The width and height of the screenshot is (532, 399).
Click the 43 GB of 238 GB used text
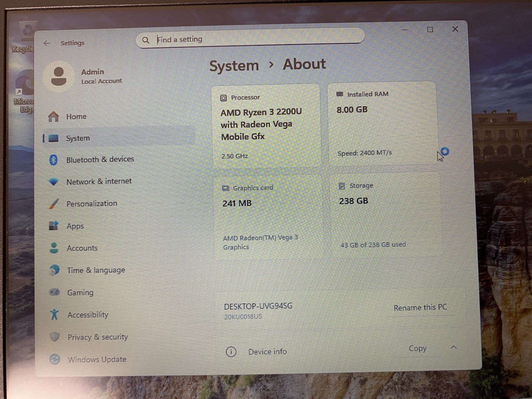(373, 245)
